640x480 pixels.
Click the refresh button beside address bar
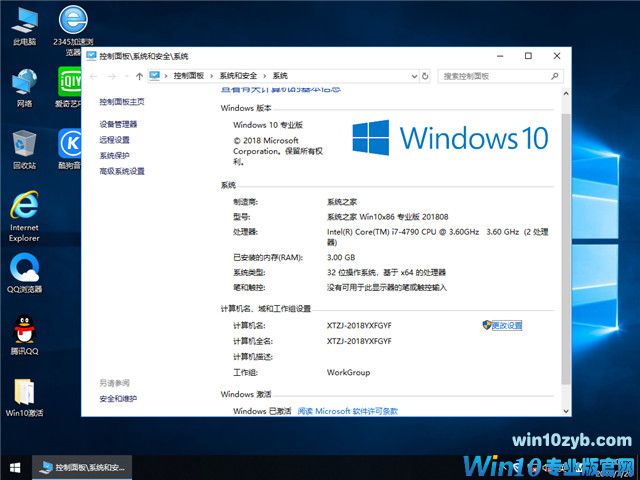tap(425, 76)
